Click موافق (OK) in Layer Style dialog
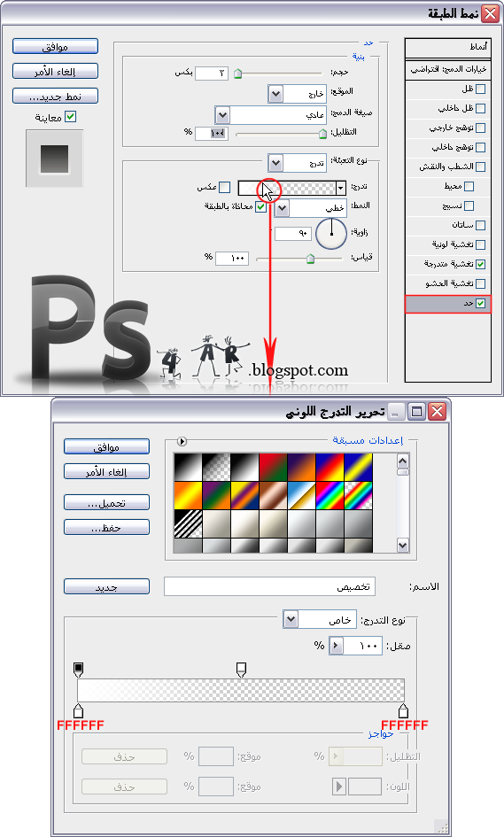Image resolution: width=504 pixels, height=837 pixels. [x=55, y=46]
